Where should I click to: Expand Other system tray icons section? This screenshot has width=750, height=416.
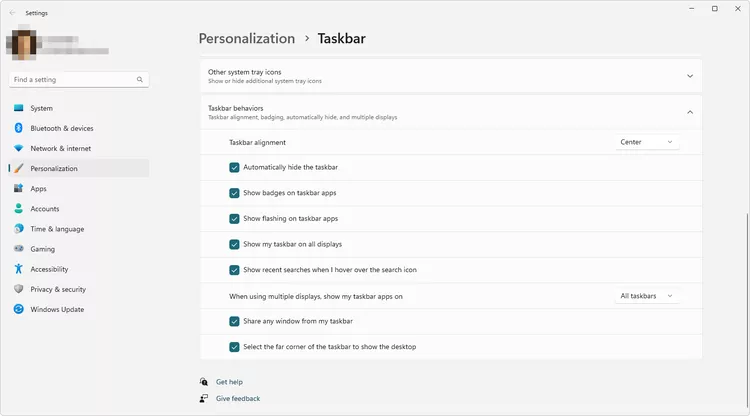tap(451, 76)
